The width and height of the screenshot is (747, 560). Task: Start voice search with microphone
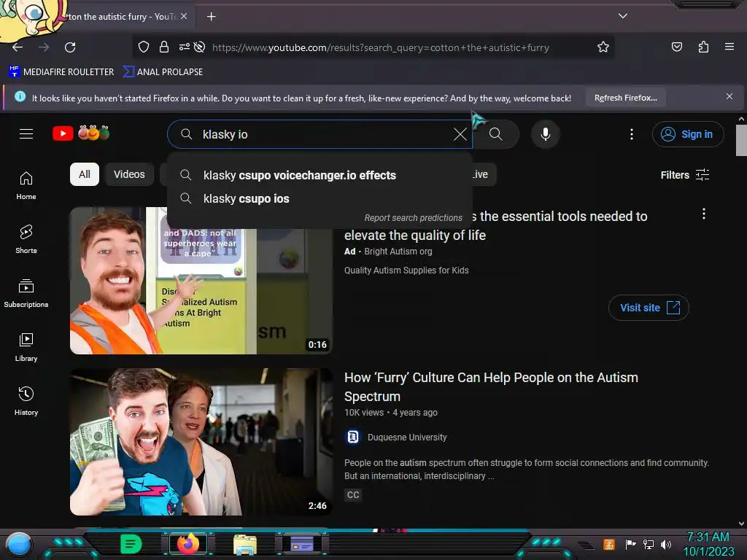coord(546,134)
